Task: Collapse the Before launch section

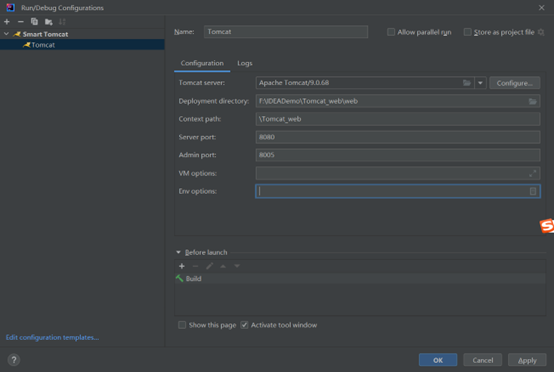Action: pyautogui.click(x=178, y=252)
